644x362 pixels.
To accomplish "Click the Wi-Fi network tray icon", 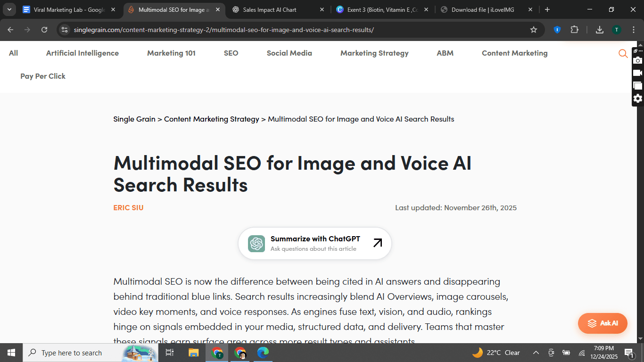I will point(582,353).
